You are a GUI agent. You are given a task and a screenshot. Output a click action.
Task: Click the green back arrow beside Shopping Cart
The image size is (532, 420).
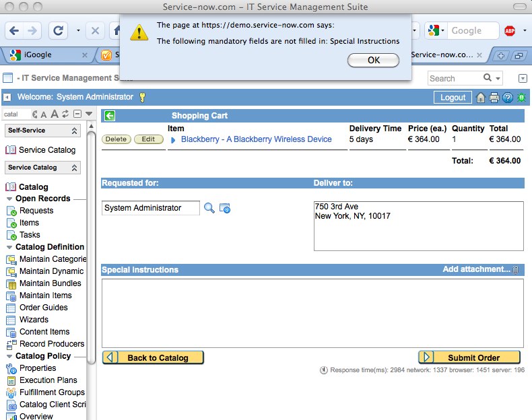point(110,116)
